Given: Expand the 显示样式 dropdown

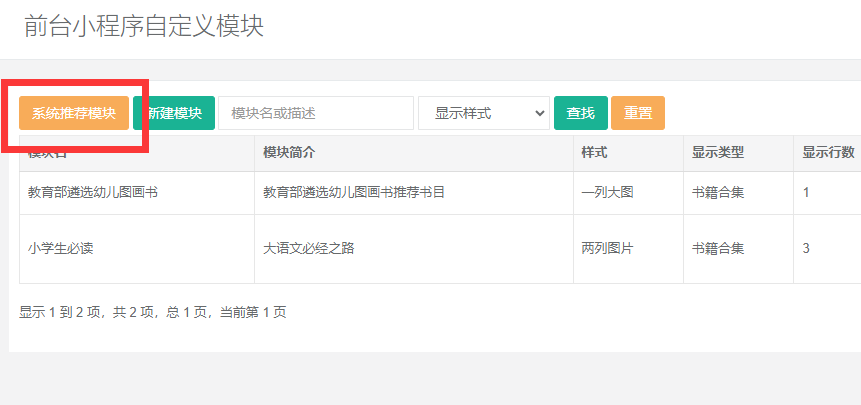Looking at the screenshot, I should tap(484, 113).
